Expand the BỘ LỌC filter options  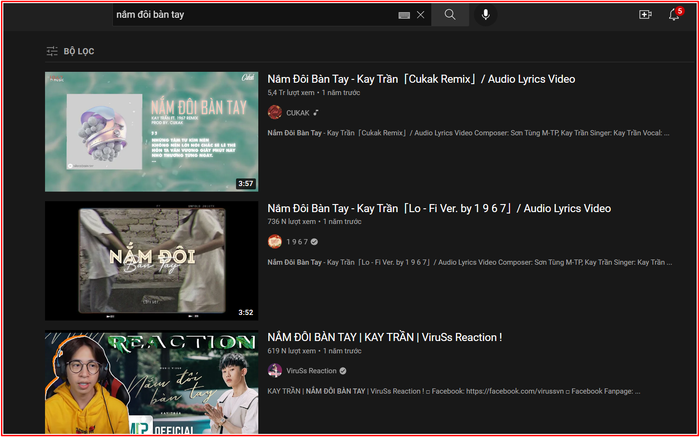click(70, 51)
